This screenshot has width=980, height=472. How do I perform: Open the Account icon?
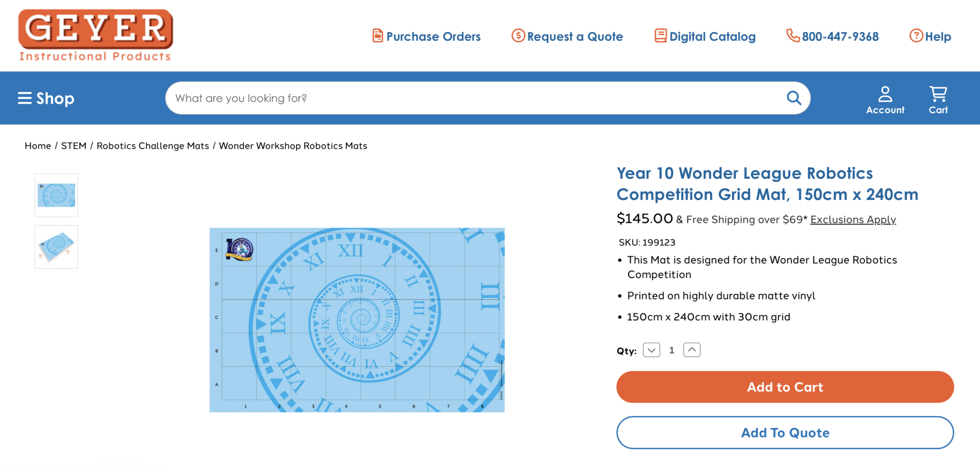pos(885,94)
